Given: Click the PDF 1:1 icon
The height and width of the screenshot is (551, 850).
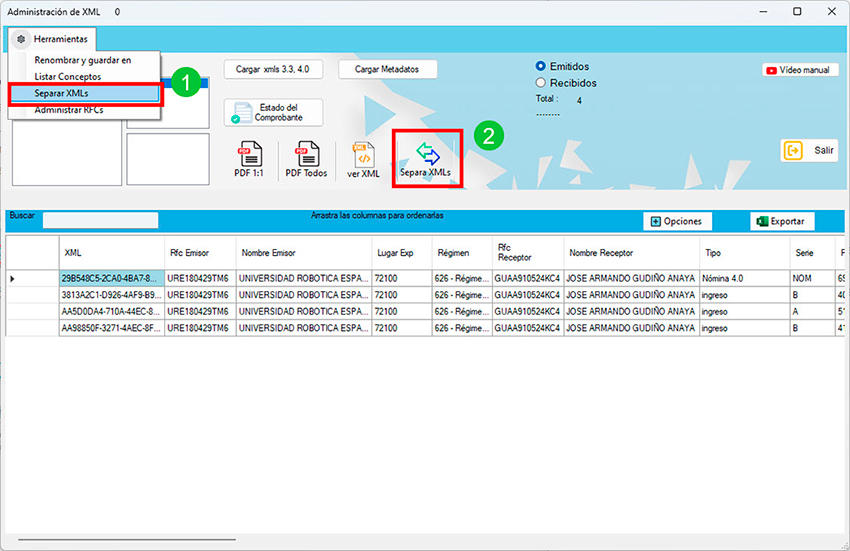Looking at the screenshot, I should [x=249, y=157].
